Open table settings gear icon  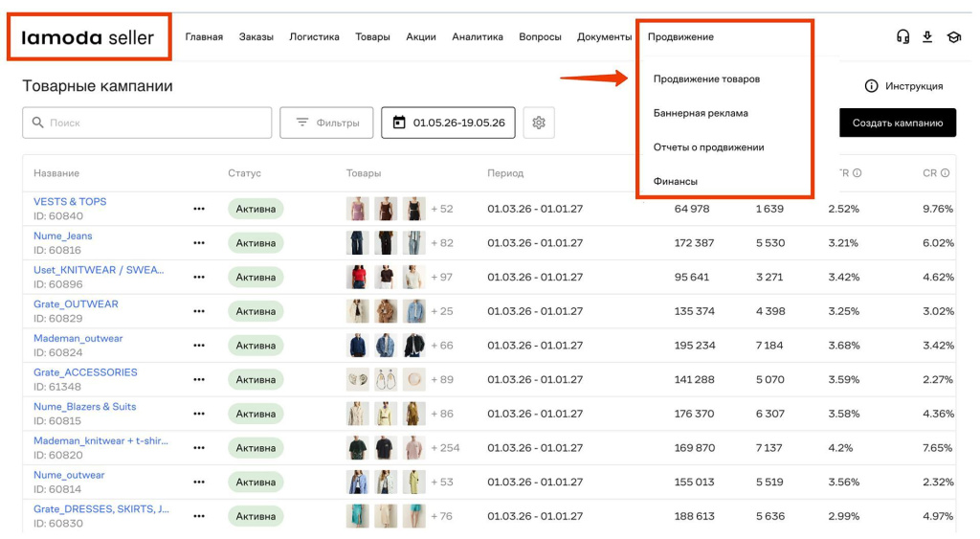tap(539, 123)
